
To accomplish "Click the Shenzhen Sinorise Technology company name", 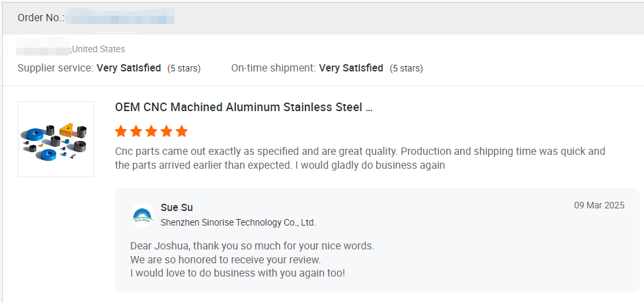I will 238,222.
